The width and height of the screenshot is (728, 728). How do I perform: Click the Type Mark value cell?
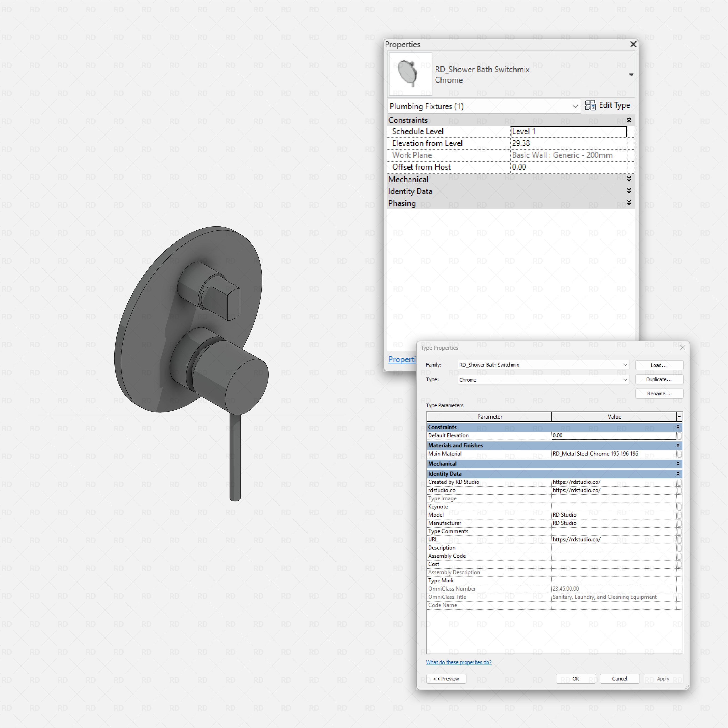614,581
